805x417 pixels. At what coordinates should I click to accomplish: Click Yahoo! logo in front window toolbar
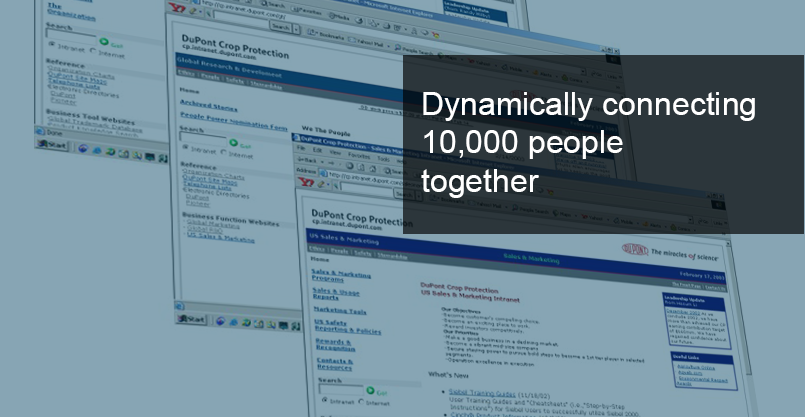pyautogui.click(x=306, y=182)
